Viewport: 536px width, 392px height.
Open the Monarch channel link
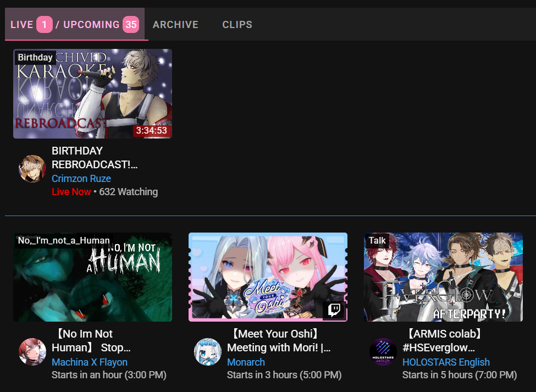click(246, 362)
